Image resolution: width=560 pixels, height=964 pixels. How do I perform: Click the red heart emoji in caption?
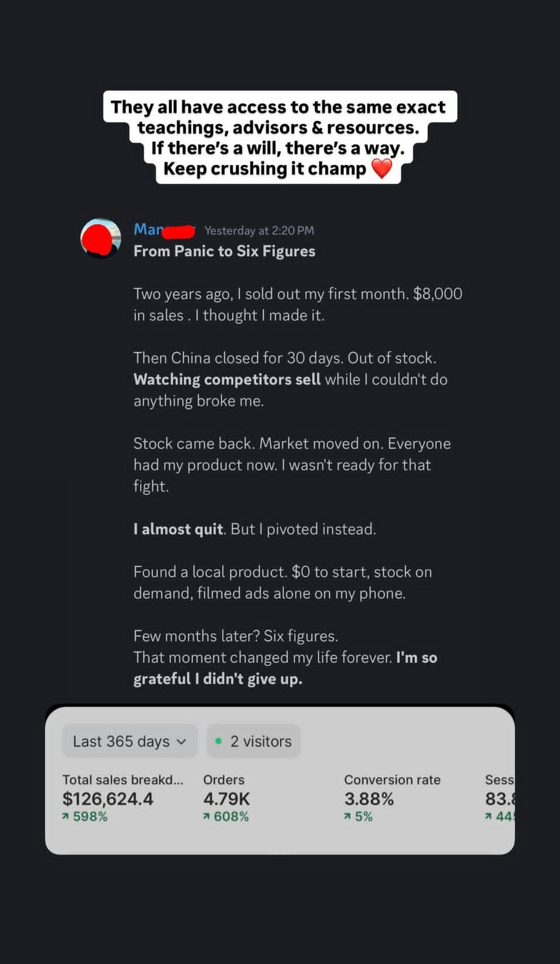(x=382, y=169)
